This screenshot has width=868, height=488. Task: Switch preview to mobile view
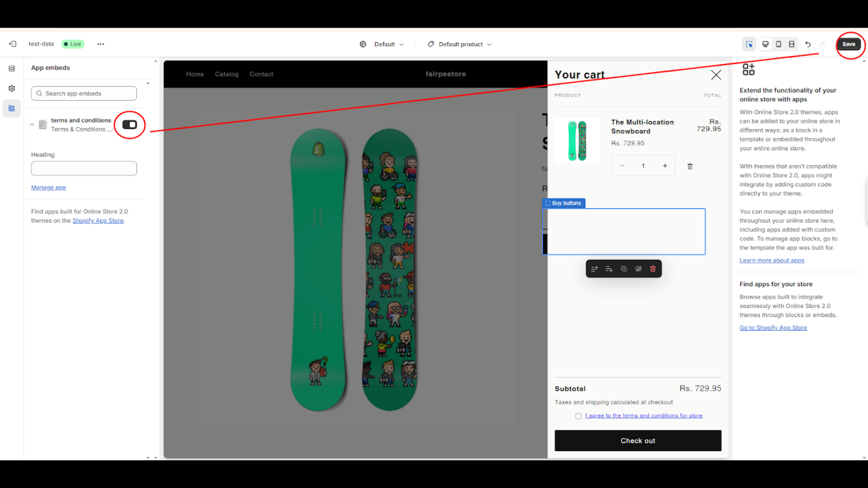778,44
